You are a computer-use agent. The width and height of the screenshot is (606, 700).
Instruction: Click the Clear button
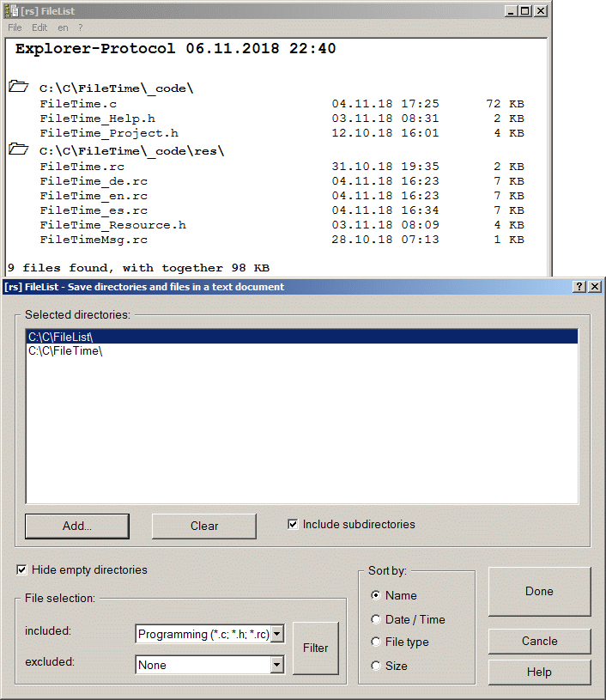click(x=204, y=526)
